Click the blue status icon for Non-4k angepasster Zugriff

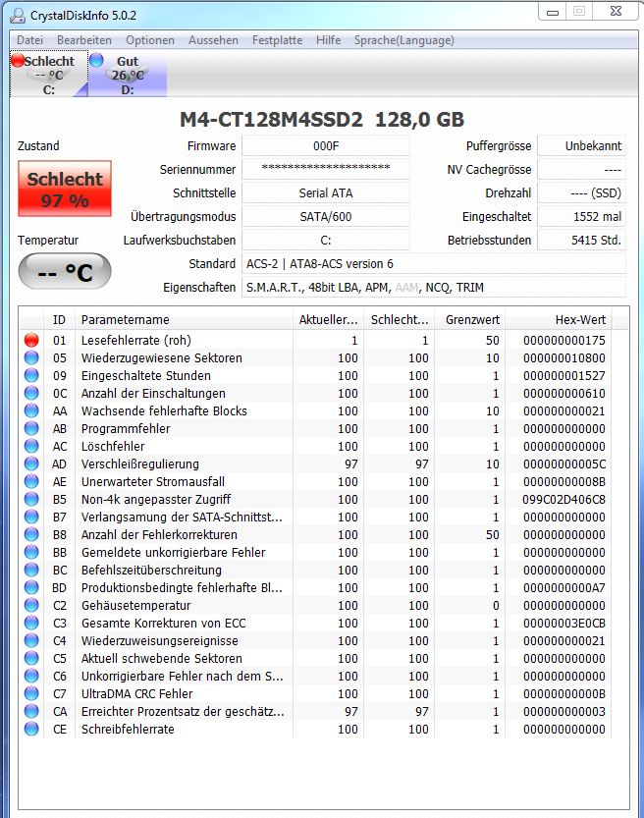(31, 499)
